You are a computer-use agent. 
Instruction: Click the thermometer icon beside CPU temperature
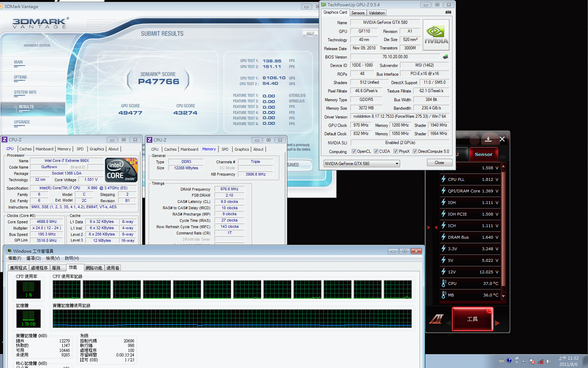tap(444, 283)
